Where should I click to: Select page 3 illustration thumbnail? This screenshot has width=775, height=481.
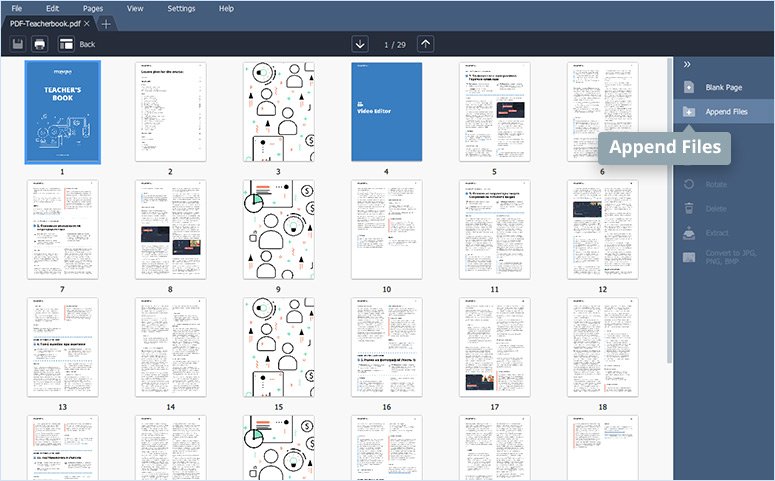(279, 112)
